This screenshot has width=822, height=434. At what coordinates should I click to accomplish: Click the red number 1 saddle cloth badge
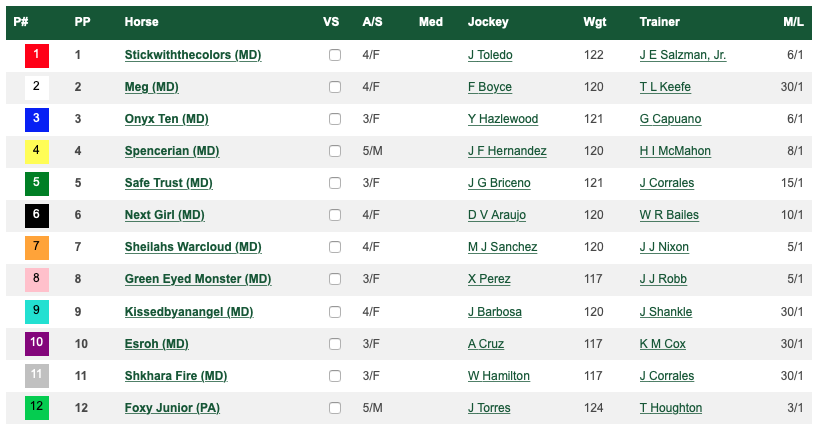click(x=36, y=55)
